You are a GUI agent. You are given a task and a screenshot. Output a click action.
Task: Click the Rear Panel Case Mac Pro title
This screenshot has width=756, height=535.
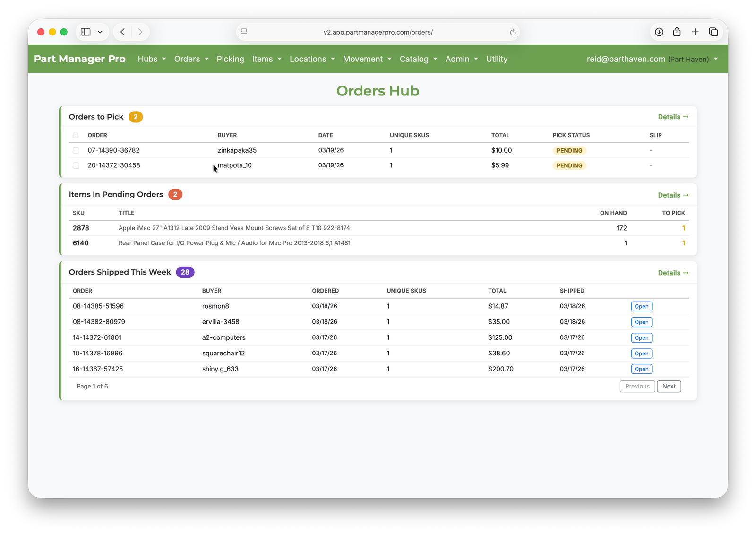234,243
